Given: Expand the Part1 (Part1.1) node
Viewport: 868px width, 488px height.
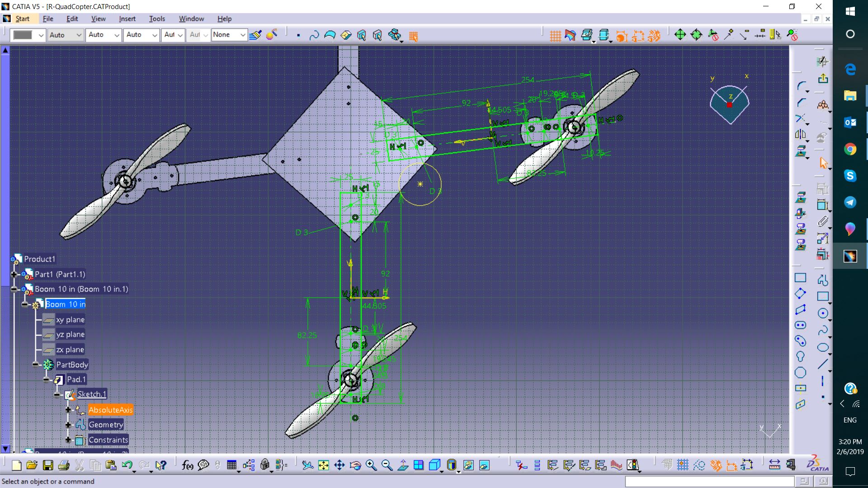Looking at the screenshot, I should pos(14,274).
